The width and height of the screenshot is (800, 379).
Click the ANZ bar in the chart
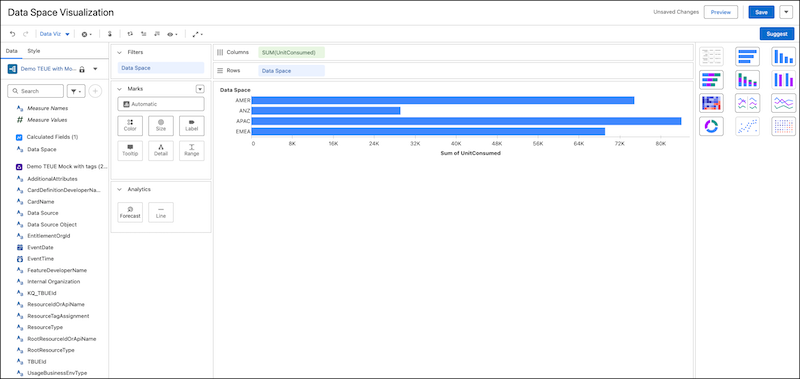point(326,111)
